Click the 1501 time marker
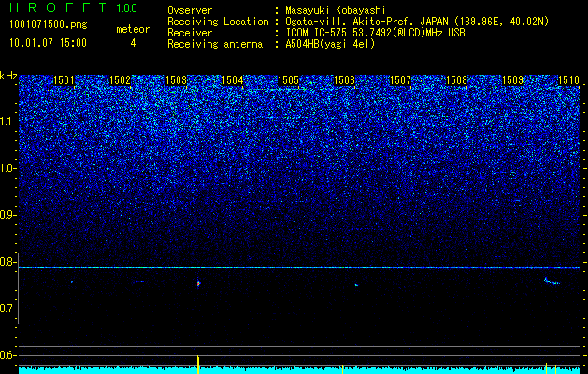This screenshot has height=374, width=588. point(65,80)
